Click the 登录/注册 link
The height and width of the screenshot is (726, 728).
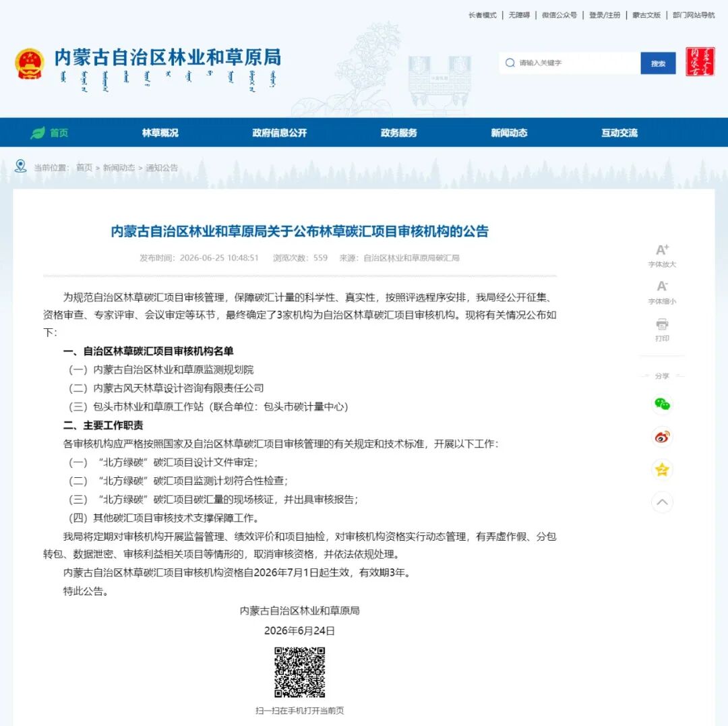605,16
